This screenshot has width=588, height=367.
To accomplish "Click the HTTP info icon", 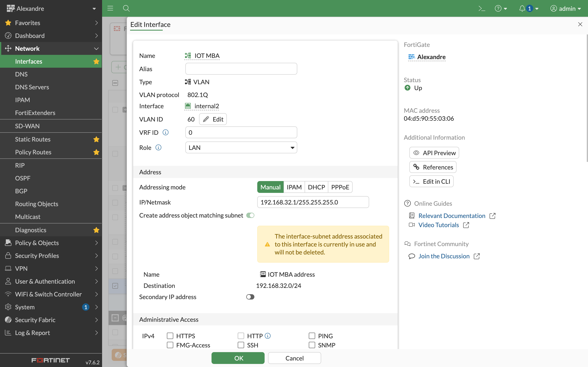I will point(267,336).
